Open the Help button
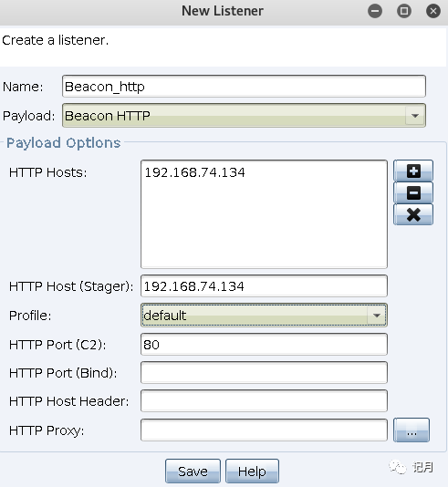 [252, 471]
